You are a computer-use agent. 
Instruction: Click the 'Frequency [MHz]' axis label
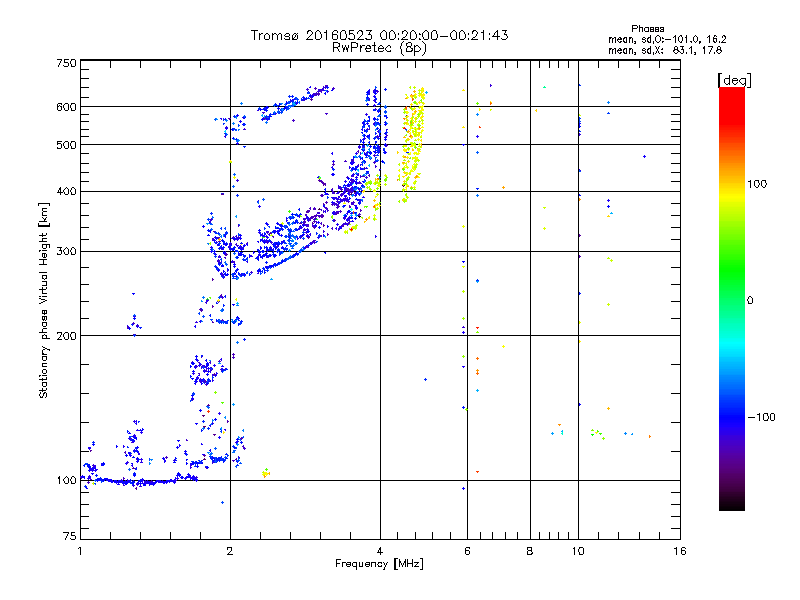[x=379, y=564]
